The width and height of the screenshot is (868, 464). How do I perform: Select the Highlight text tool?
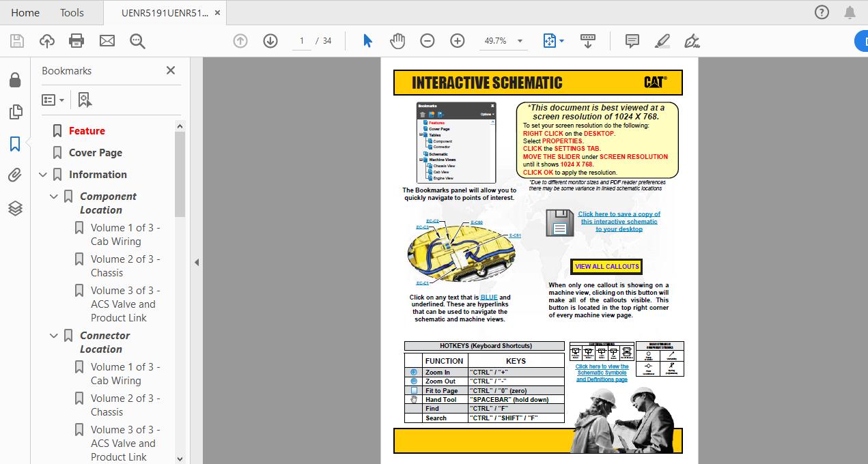[661, 40]
